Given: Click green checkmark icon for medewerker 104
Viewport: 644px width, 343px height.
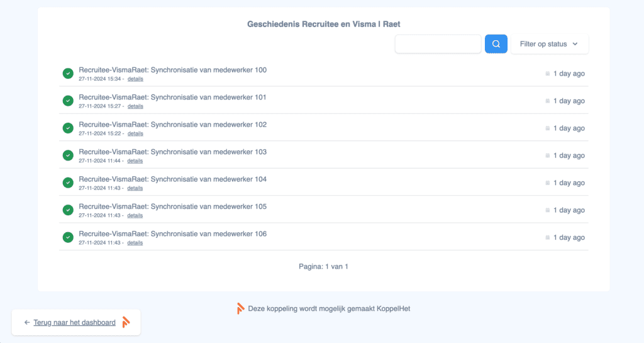Looking at the screenshot, I should click(x=68, y=183).
